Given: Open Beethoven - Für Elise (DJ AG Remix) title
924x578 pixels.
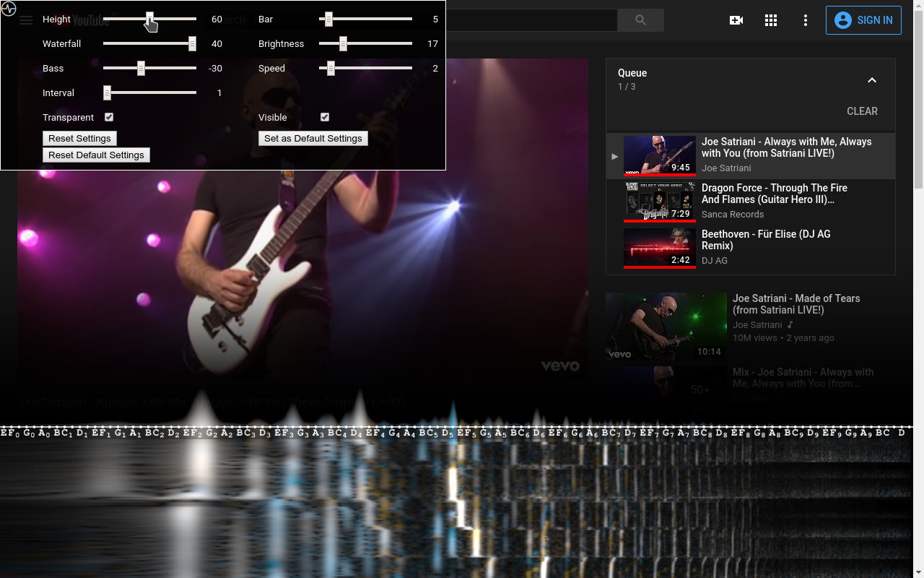Looking at the screenshot, I should (x=766, y=240).
